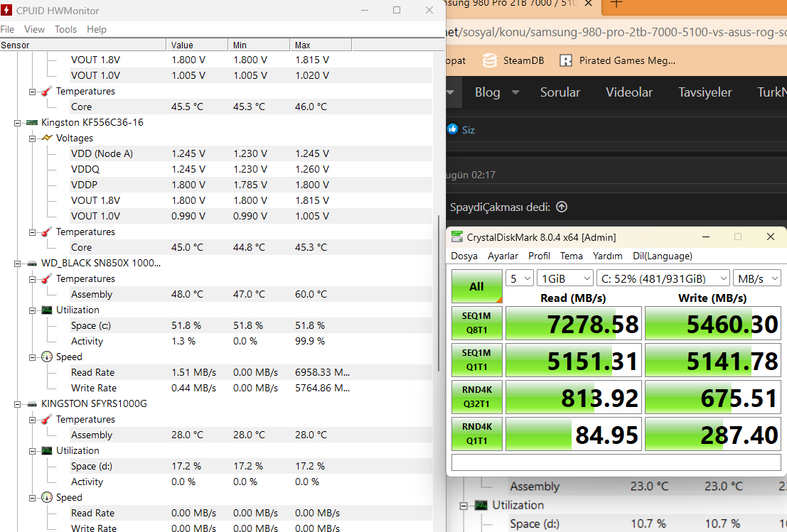Open a new browser tab with plus icon

pos(616,4)
